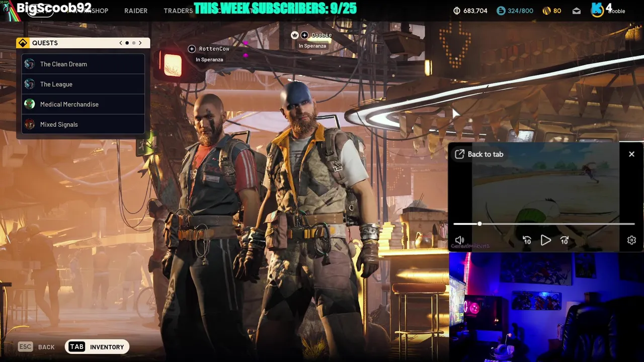Image resolution: width=644 pixels, height=362 pixels.
Task: Click Doobie's In Speranza status
Action: click(312, 46)
